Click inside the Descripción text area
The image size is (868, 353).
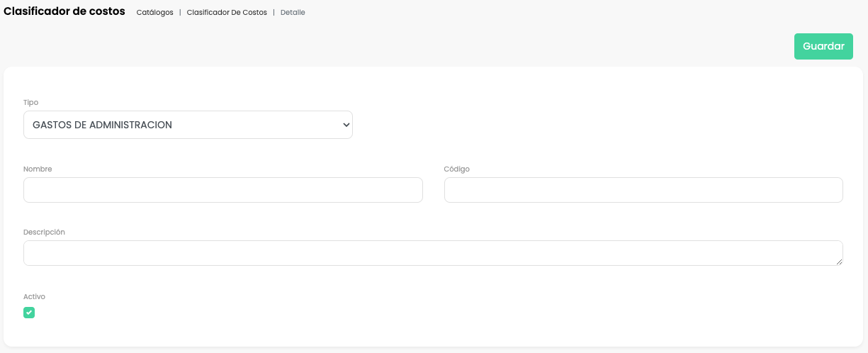[433, 253]
